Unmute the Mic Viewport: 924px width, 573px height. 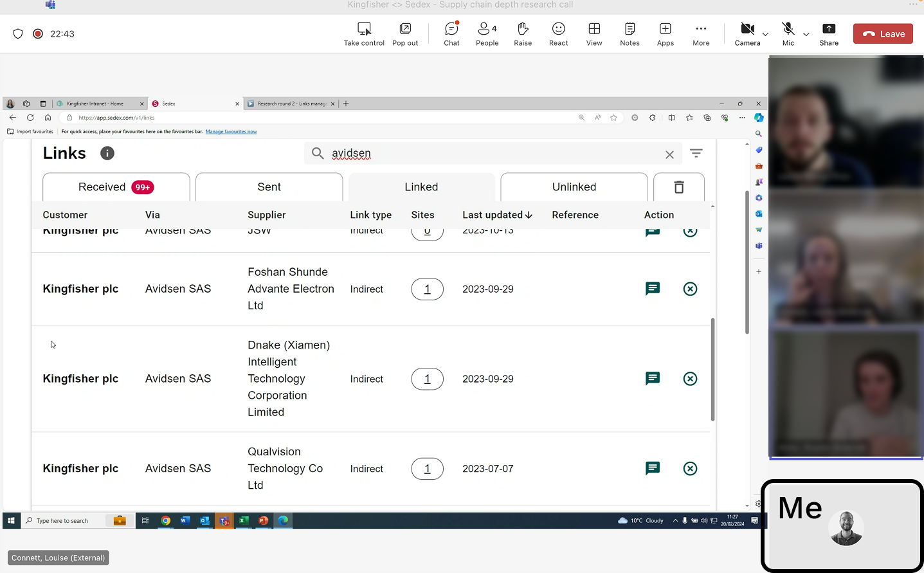tap(788, 34)
